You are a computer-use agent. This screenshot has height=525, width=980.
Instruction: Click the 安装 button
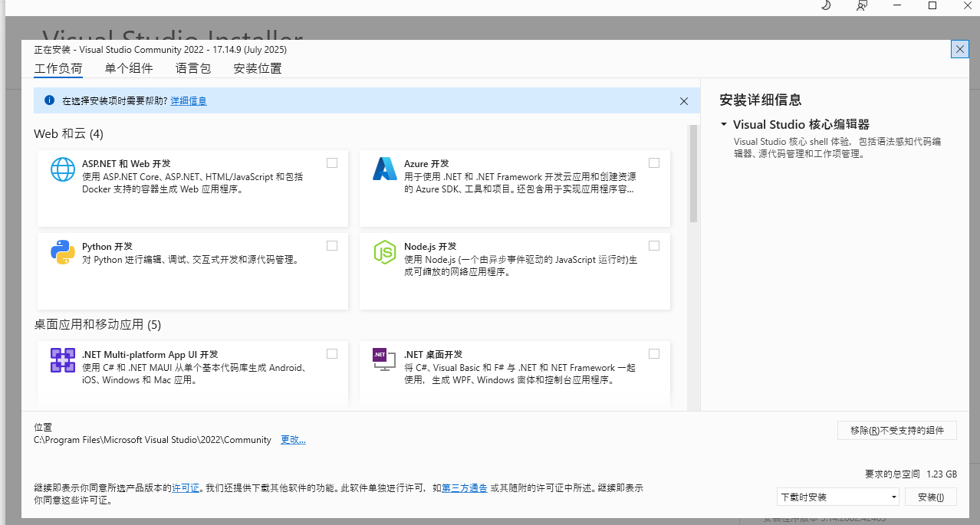pos(931,497)
